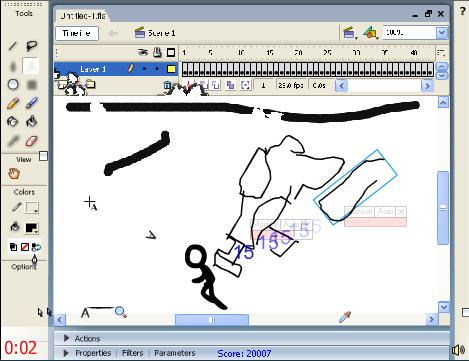Toggle the eye show/hide all layers icon
Viewport: 469px width, 361px height.
coord(143,52)
